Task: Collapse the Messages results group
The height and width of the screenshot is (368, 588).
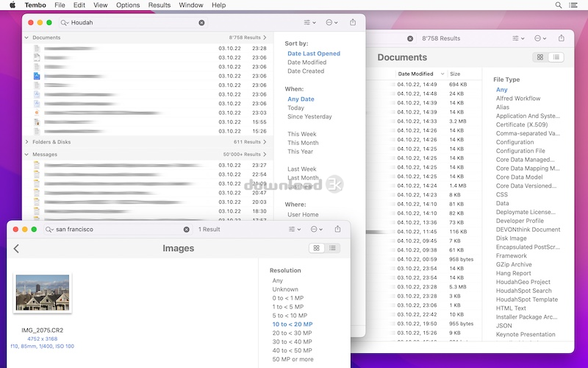Action: [26, 155]
